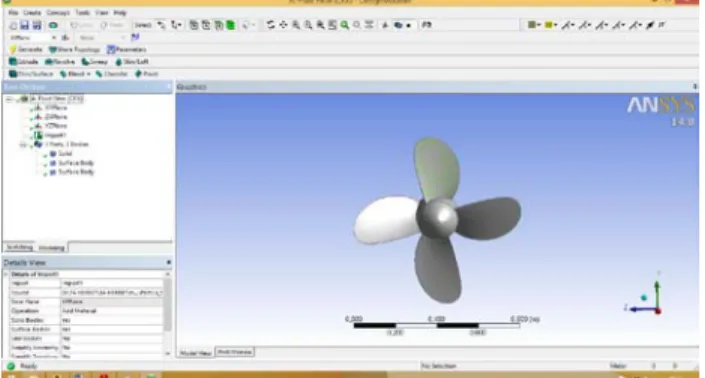Viewport: 705px width, 378px height.
Task: Open the Create menu
Action: tap(32, 13)
